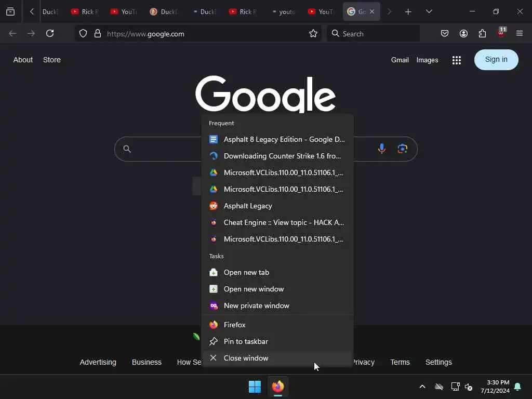Show hidden system tray icons chevron
532x399 pixels.
[x=422, y=387]
